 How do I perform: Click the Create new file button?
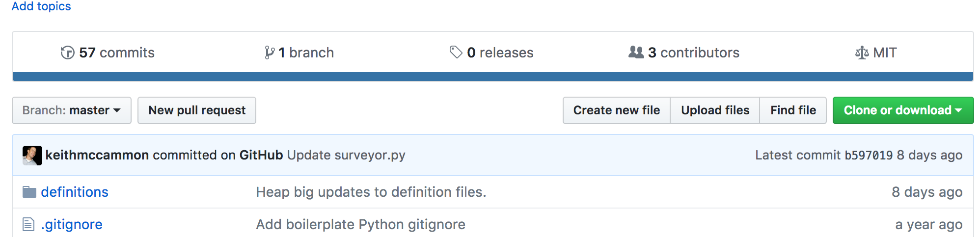coord(616,110)
